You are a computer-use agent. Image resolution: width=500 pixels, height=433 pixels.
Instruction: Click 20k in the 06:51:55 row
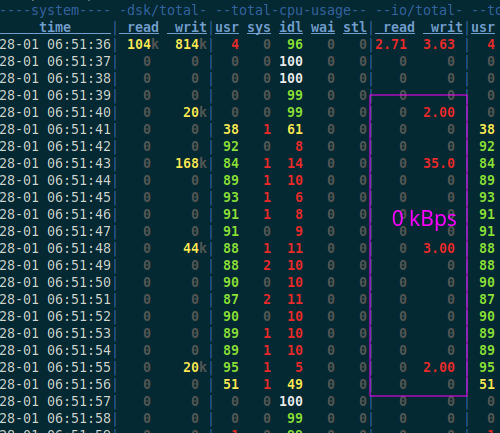195,367
